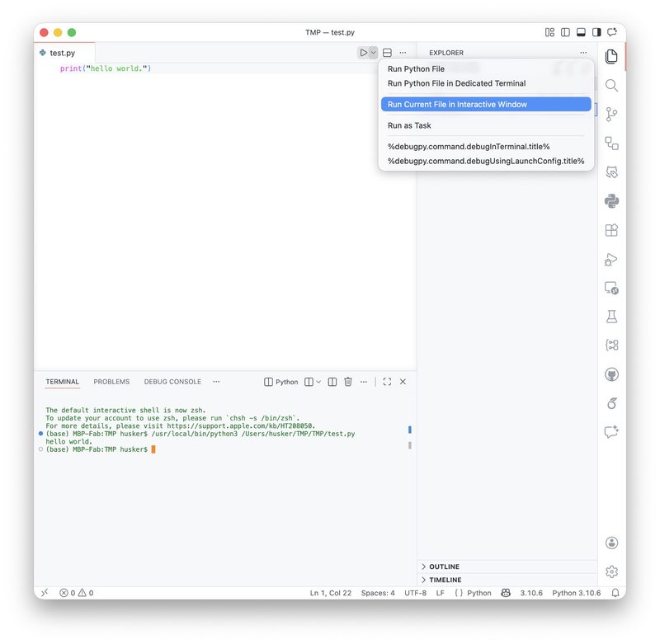660x644 pixels.
Task: Open remote window indicator in status bar
Action: pos(45,593)
